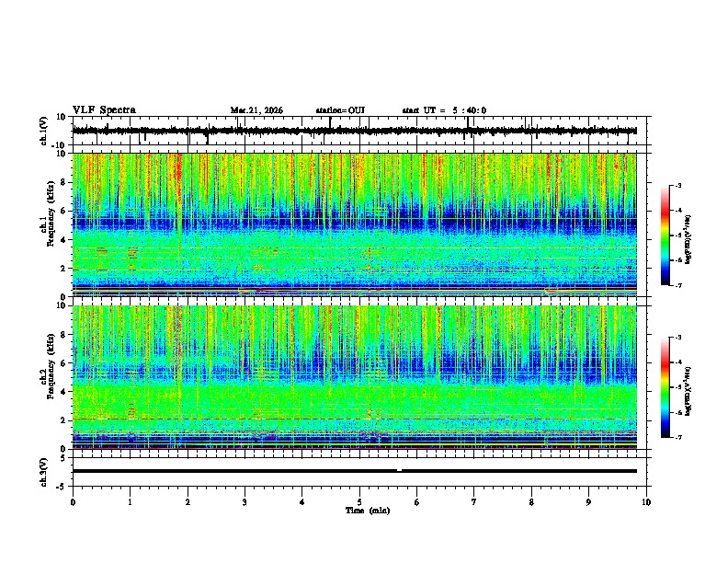Viewport: 728px width, 563px height.
Task: Click the ch.3 flat signal trace
Action: pyautogui.click(x=354, y=471)
